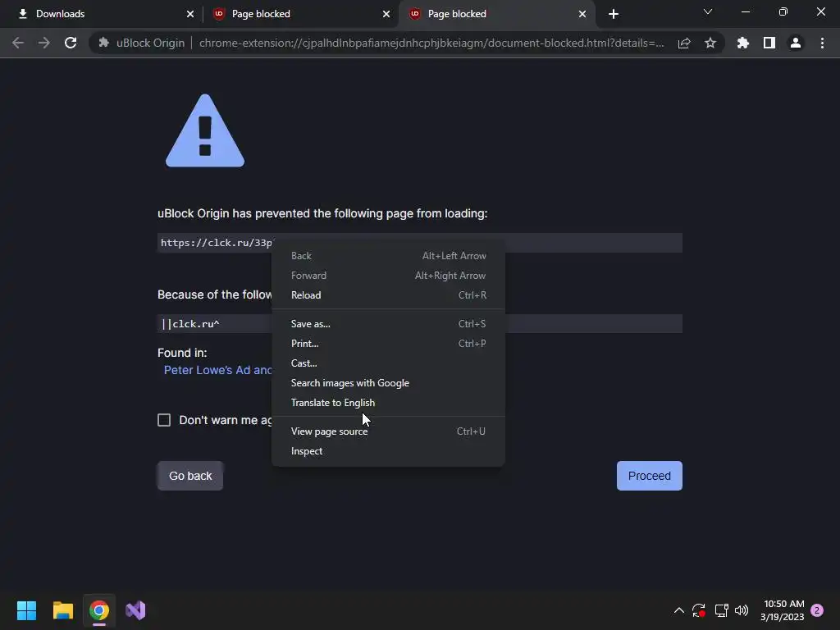
Task: Select Translate to English menu entry
Action: [x=388, y=403]
